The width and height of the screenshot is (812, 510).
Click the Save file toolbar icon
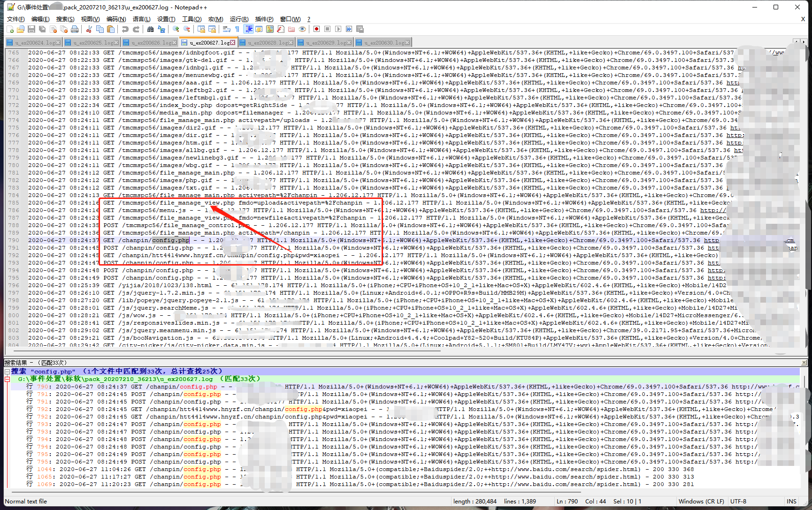coord(31,29)
